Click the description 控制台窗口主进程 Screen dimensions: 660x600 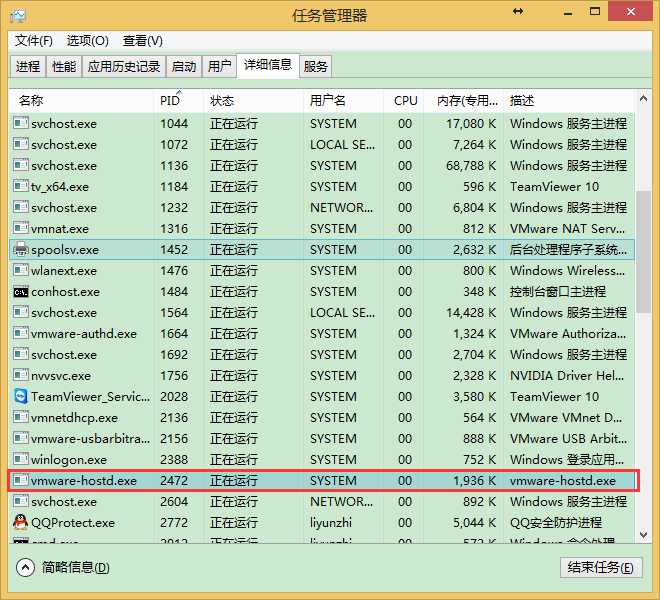coord(558,291)
